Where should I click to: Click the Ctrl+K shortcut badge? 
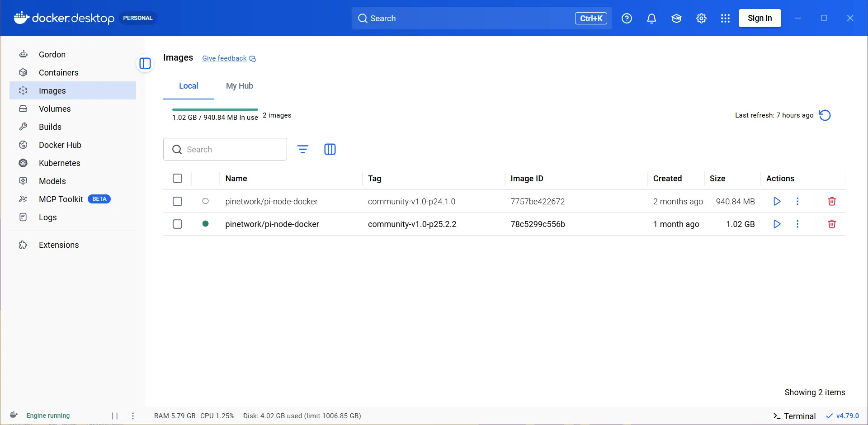click(591, 18)
